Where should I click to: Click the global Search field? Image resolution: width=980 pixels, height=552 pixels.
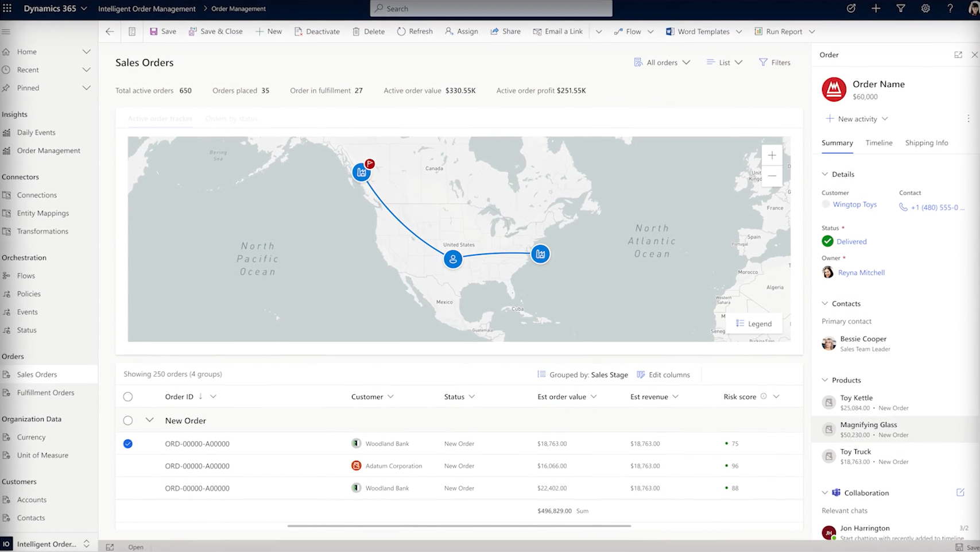pos(491,9)
